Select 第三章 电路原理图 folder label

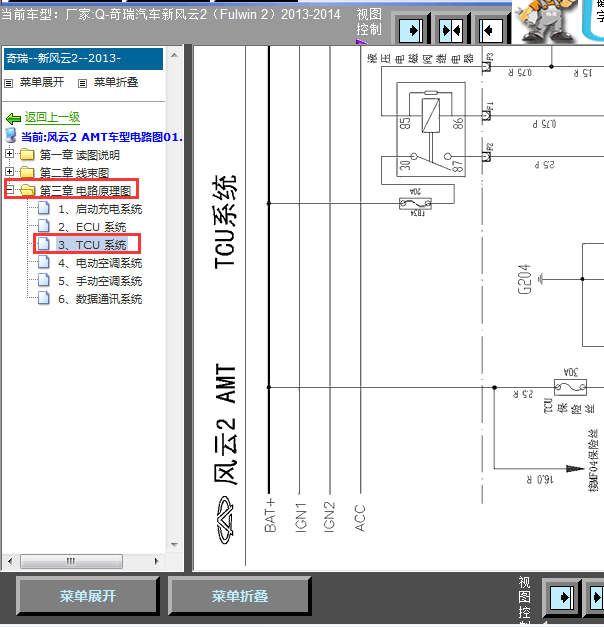pos(85,191)
